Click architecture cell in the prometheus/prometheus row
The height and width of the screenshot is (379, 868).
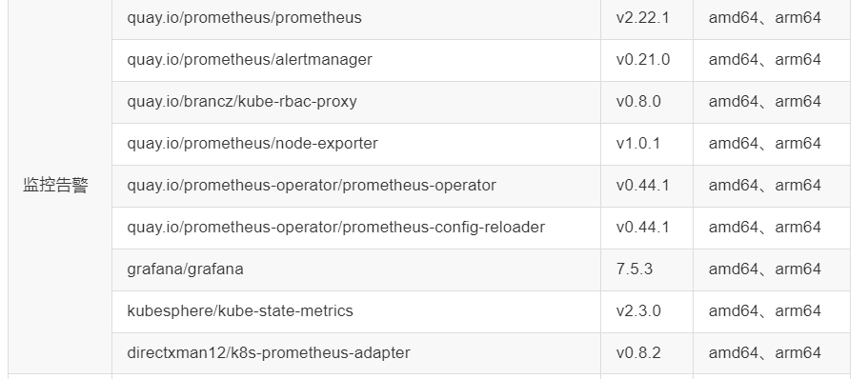(x=772, y=19)
